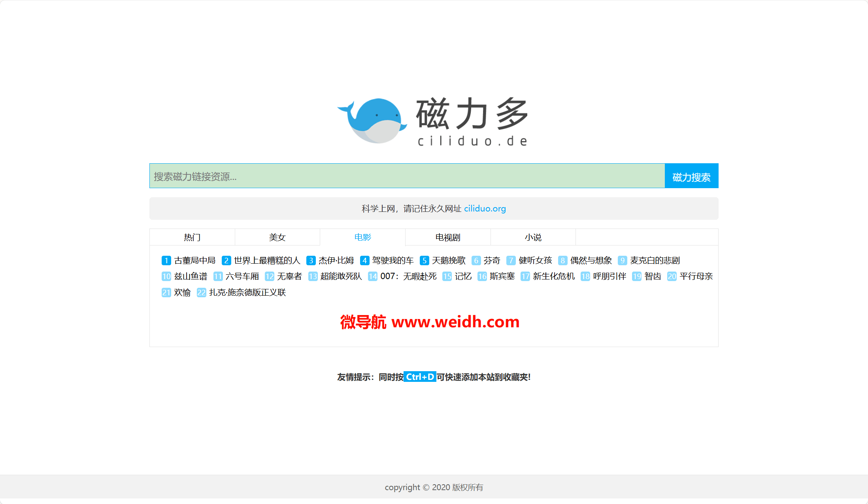This screenshot has width=868, height=504.
Task: Open the 古董局中局 movie link
Action: pos(194,260)
